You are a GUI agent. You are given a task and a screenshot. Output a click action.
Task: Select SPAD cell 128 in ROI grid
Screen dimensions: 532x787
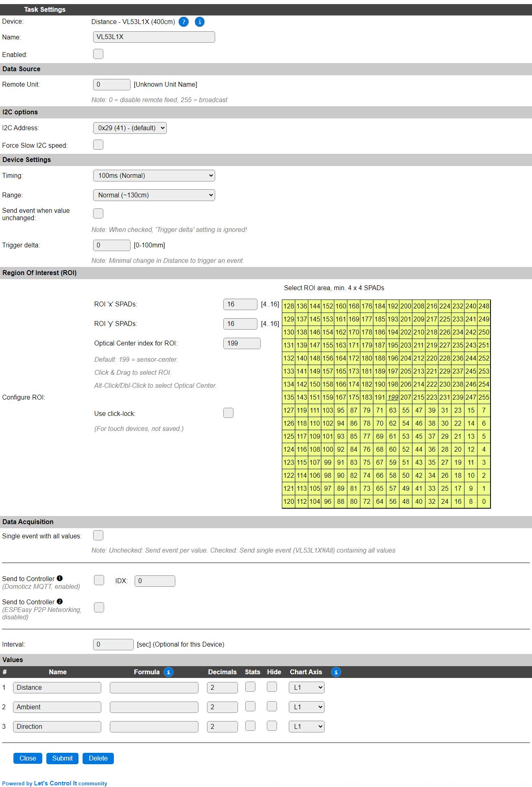[289, 306]
